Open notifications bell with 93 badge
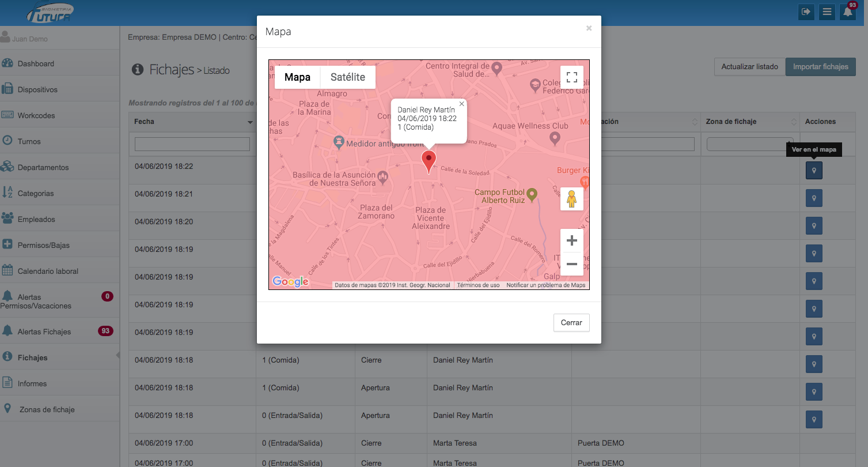The image size is (868, 467). [x=848, y=12]
